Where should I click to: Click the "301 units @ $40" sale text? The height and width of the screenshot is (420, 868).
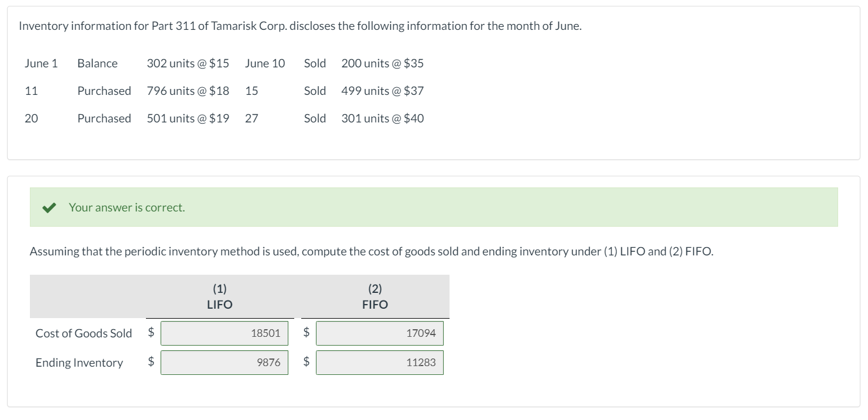(x=382, y=118)
